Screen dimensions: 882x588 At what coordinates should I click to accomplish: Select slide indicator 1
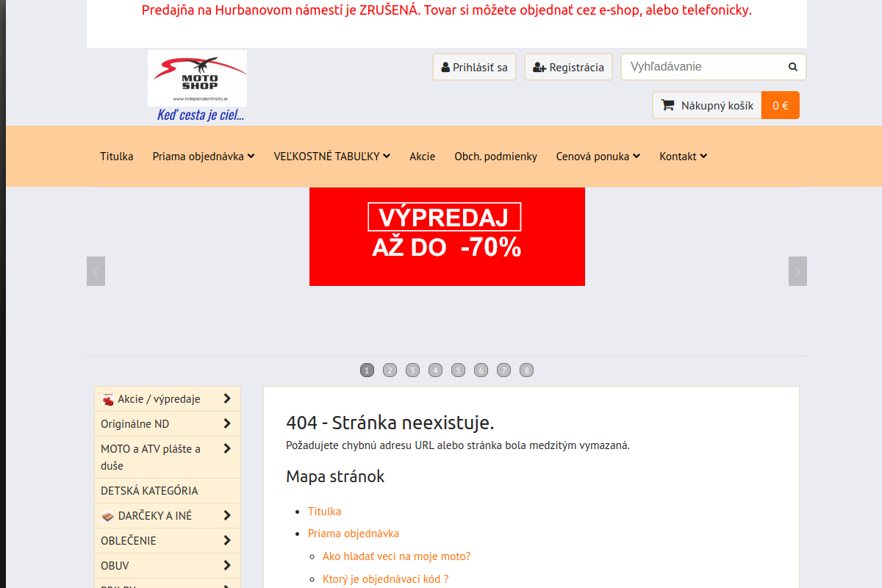click(367, 370)
